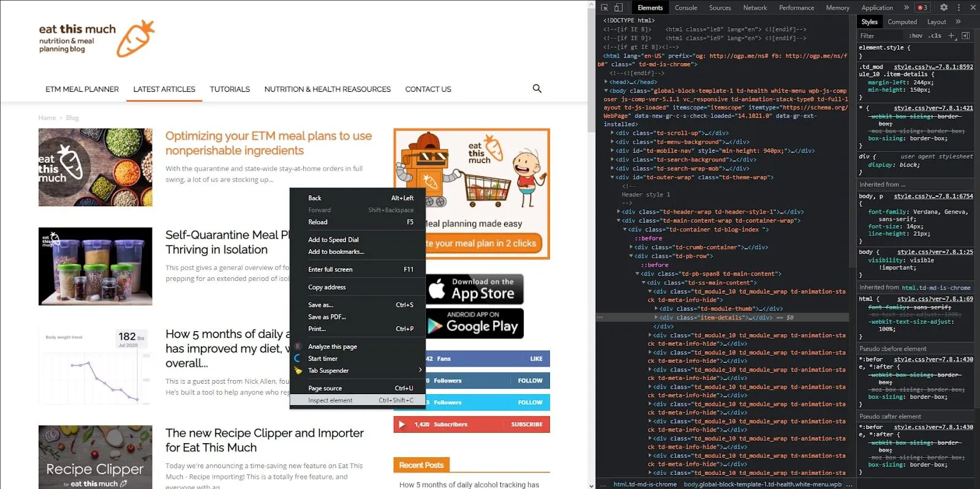The height and width of the screenshot is (489, 980).
Task: Choose Enter full screen
Action: (x=358, y=269)
